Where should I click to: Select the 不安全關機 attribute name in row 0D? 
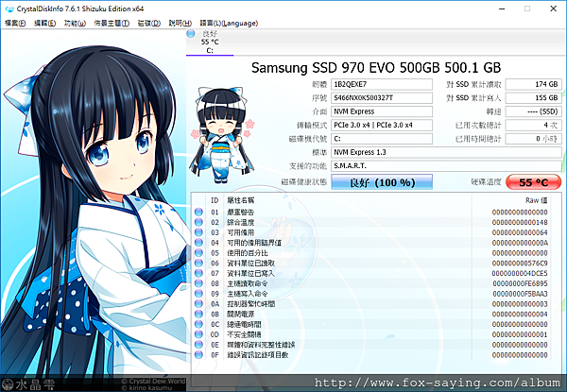coord(244,334)
